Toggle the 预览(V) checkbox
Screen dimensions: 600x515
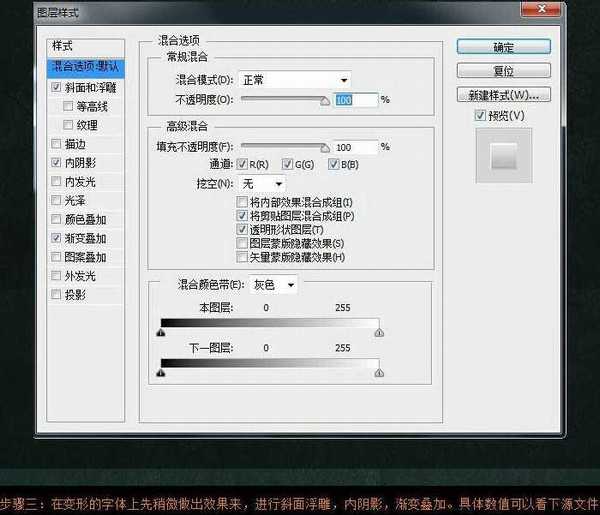(x=480, y=115)
